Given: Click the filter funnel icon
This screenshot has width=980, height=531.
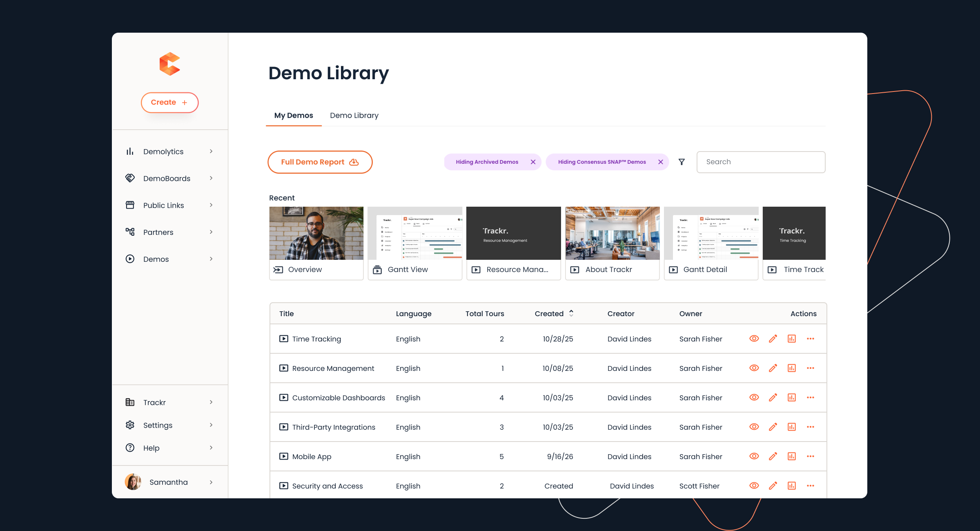Looking at the screenshot, I should tap(682, 162).
